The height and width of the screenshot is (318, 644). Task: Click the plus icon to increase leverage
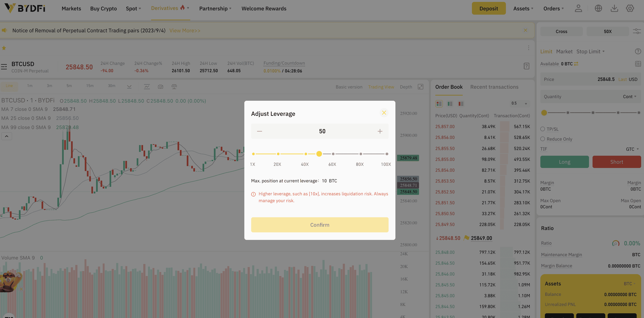pos(380,131)
